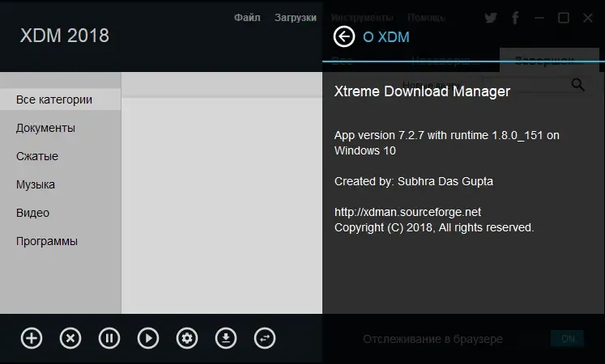Toggle browser monitoring ON switch
The height and width of the screenshot is (364, 605).
point(568,339)
